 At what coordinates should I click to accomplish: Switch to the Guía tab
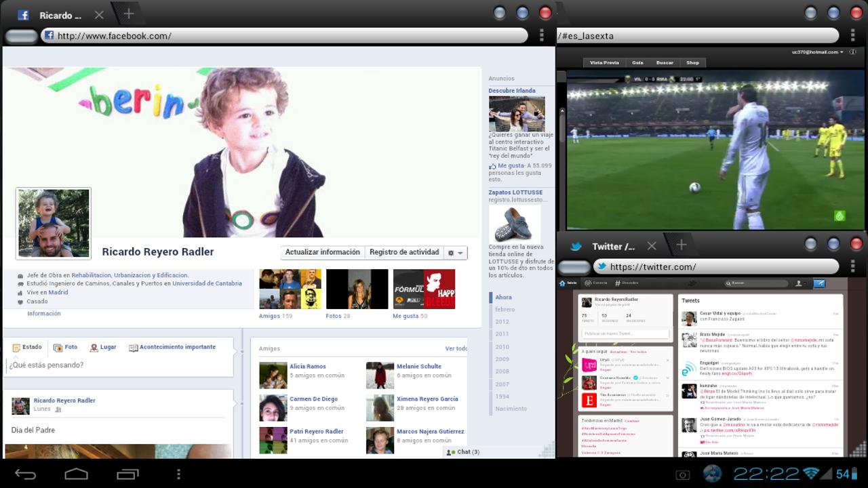pyautogui.click(x=637, y=62)
